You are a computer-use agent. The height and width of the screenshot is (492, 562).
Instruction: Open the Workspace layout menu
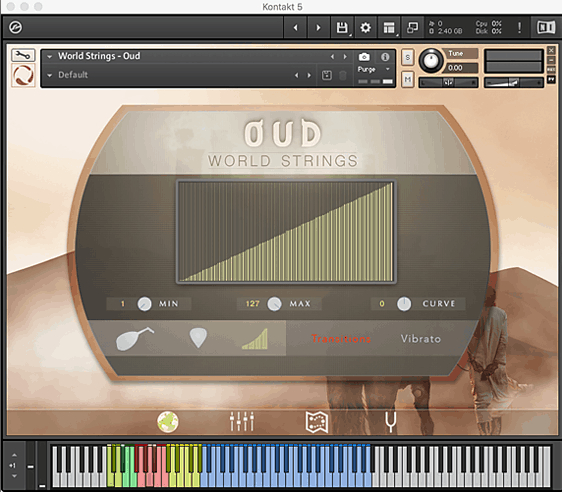pyautogui.click(x=389, y=28)
